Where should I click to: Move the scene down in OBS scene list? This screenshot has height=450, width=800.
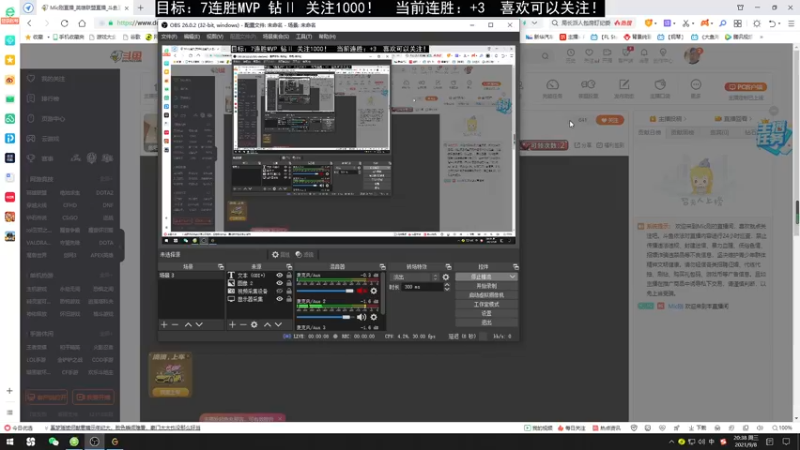[x=199, y=324]
